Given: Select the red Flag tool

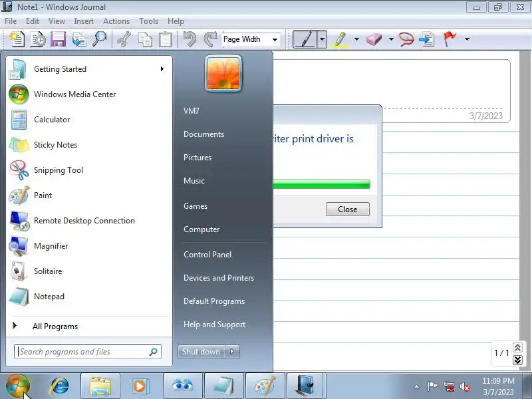Looking at the screenshot, I should 450,39.
